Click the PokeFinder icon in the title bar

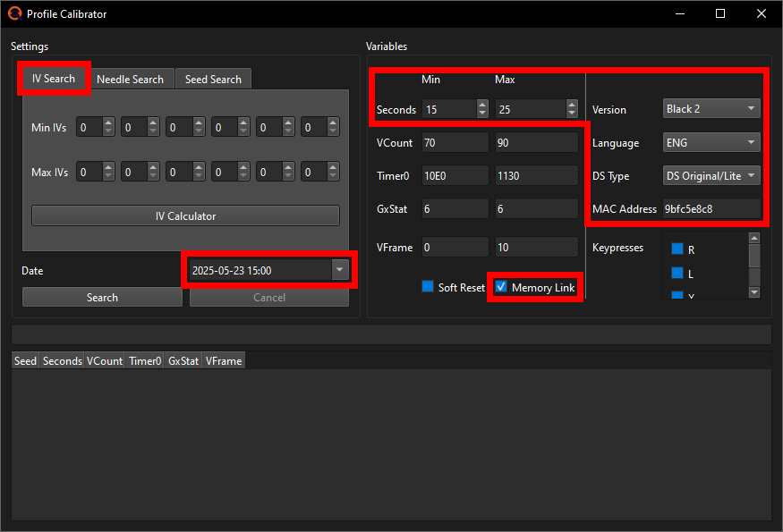point(13,13)
